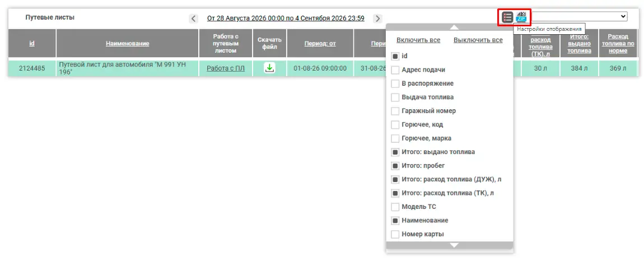Open the date range period link

tap(286, 18)
